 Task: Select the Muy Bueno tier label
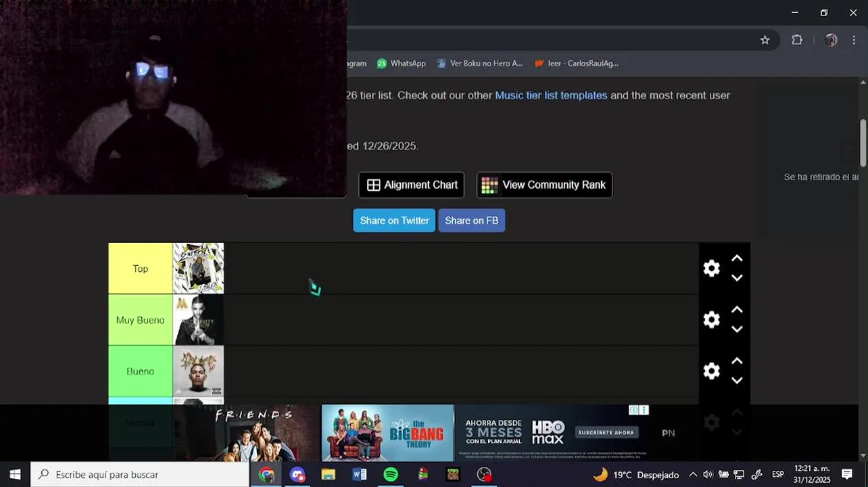141,320
